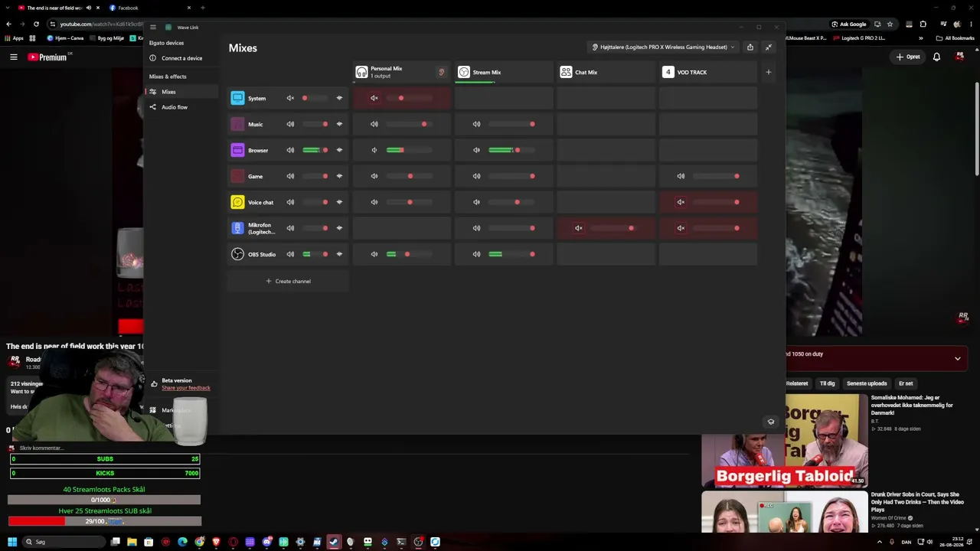The height and width of the screenshot is (551, 980).
Task: Click the ear listen icon on Personal Mix
Action: coord(441,72)
